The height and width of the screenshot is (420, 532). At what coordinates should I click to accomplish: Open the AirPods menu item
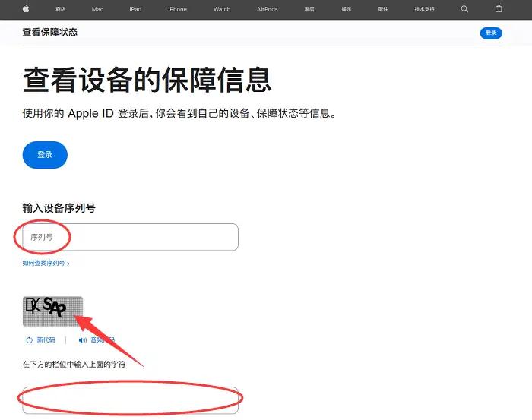coord(268,9)
